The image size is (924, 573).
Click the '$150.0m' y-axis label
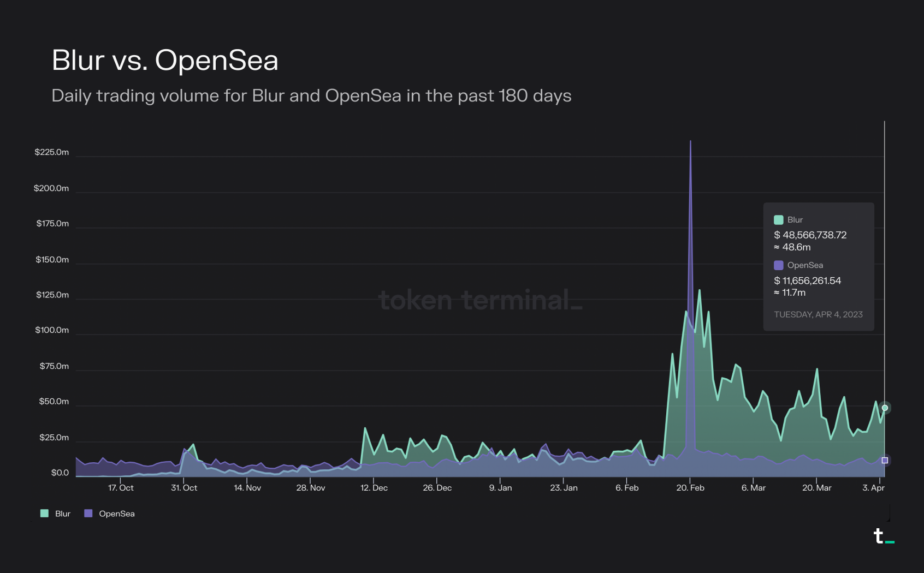click(x=52, y=260)
